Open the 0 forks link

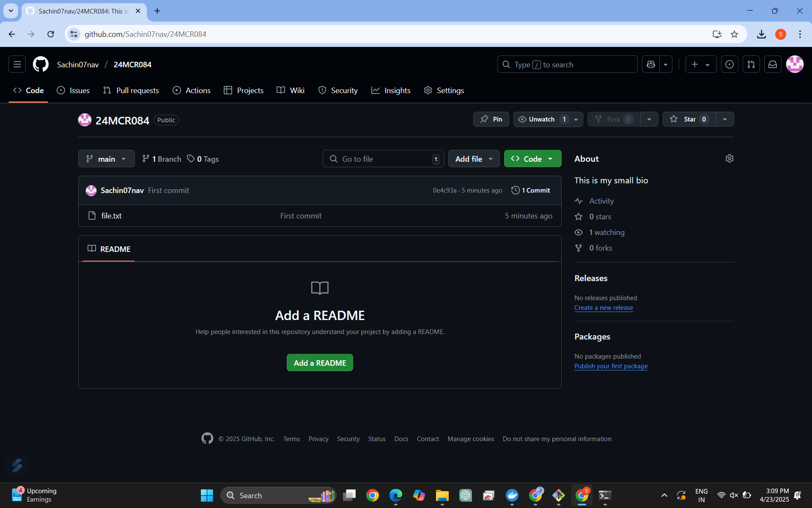593,248
